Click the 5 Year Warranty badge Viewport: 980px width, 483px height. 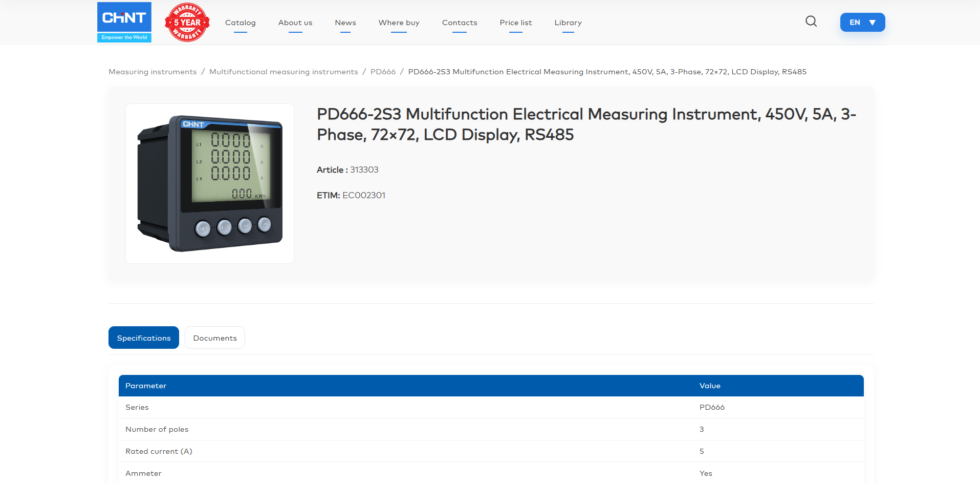coord(187,22)
